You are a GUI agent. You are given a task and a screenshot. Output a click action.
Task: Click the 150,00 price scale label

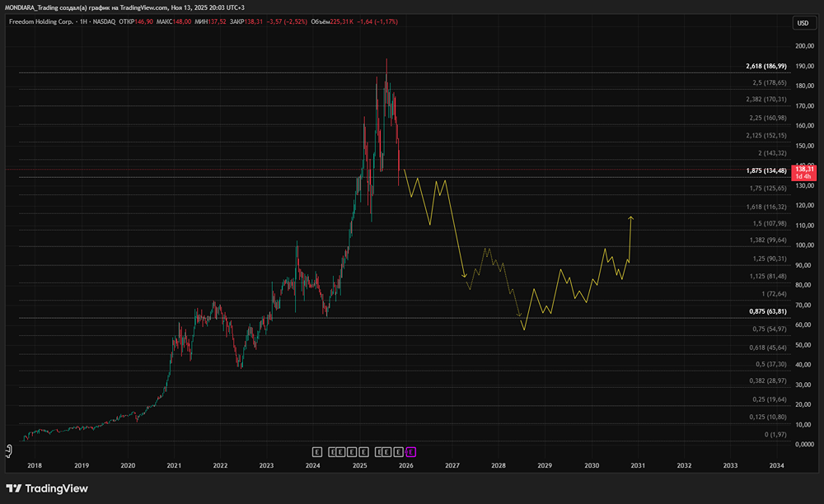[x=804, y=146]
